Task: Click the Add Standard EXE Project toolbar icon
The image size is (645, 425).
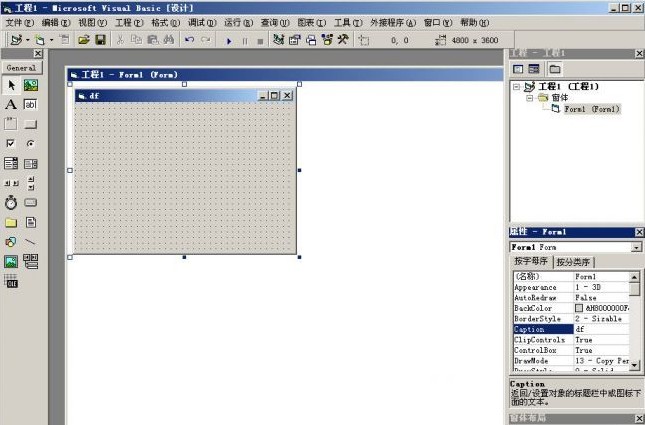Action: 16,40
